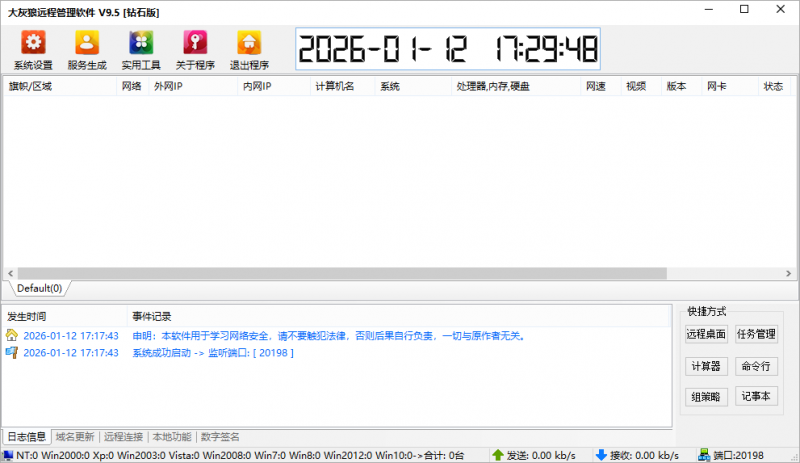
Task: Sort by 版本 column header
Action: (682, 86)
